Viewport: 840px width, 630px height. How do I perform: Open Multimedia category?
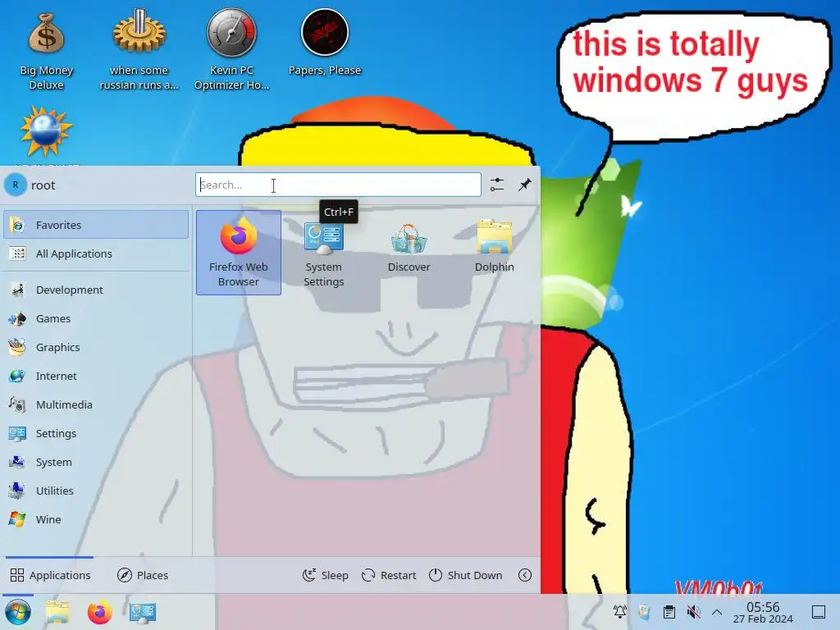(x=96, y=404)
